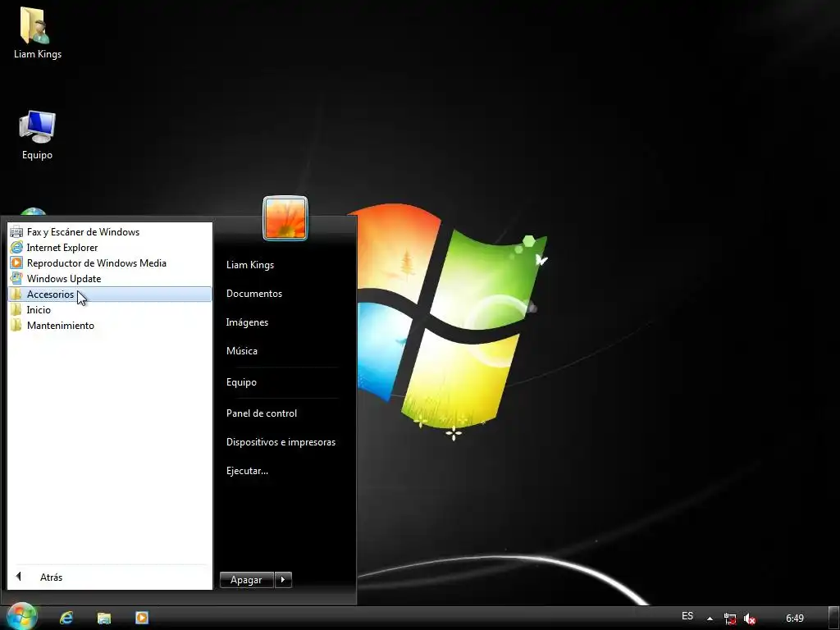
Task: Click the Fax y Escáner de Windows icon
Action: click(16, 232)
